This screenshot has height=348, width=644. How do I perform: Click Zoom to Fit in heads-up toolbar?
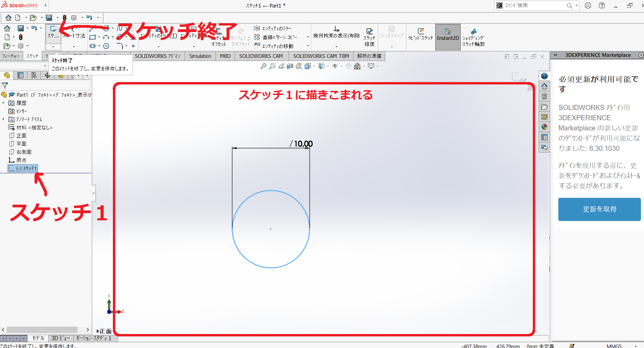point(263,66)
